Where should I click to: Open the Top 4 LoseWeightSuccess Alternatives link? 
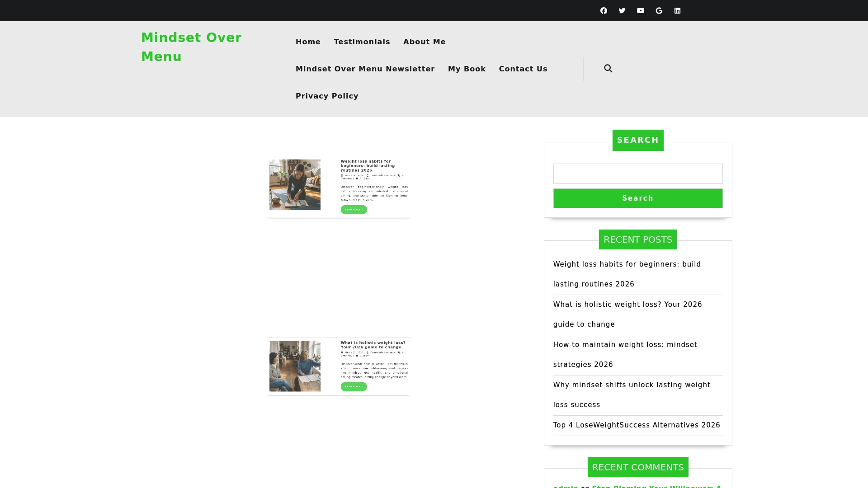pyautogui.click(x=637, y=425)
